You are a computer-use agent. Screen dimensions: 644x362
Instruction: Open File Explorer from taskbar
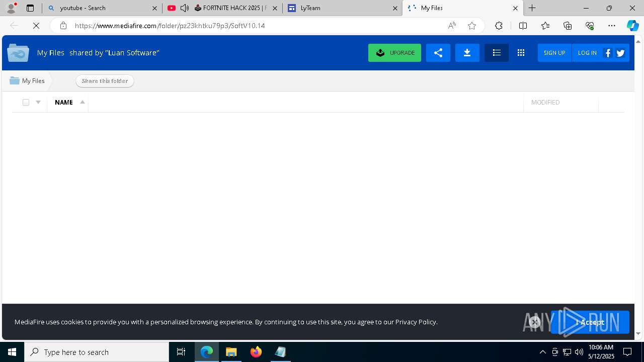231,352
